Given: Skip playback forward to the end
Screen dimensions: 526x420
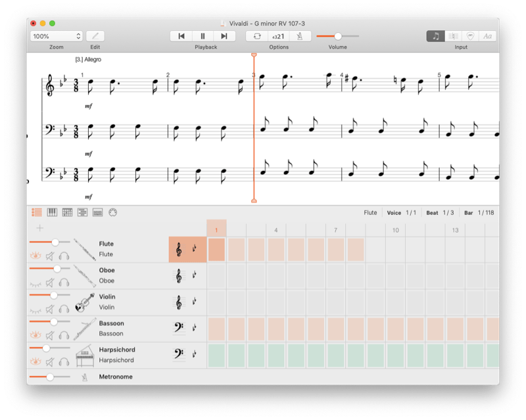Looking at the screenshot, I should click(x=224, y=36).
